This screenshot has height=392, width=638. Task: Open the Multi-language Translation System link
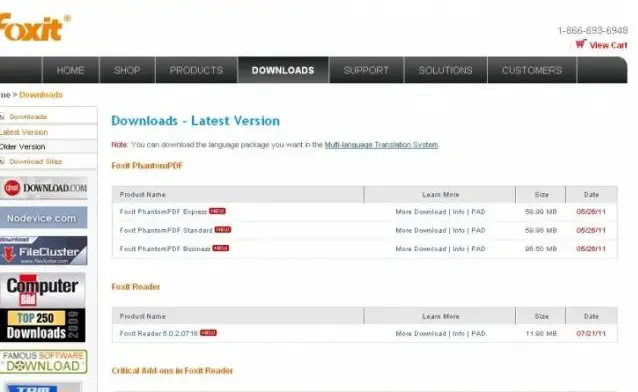pos(381,145)
